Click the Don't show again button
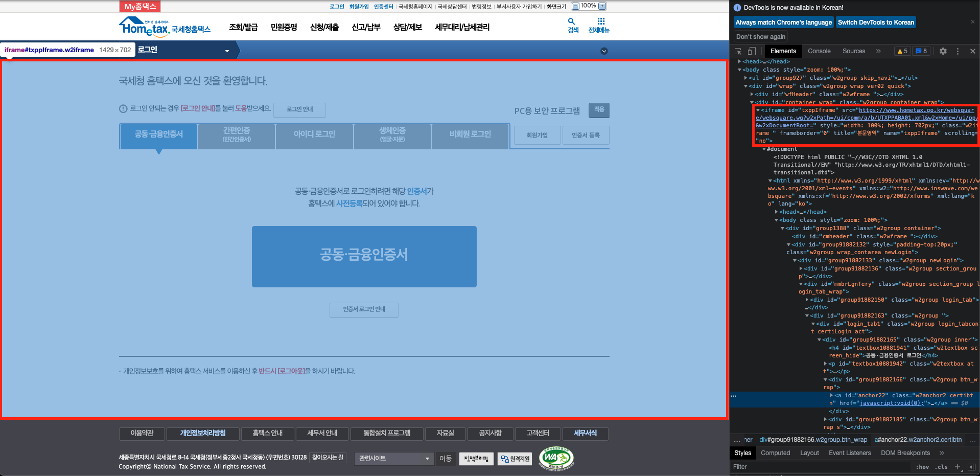 pos(761,37)
